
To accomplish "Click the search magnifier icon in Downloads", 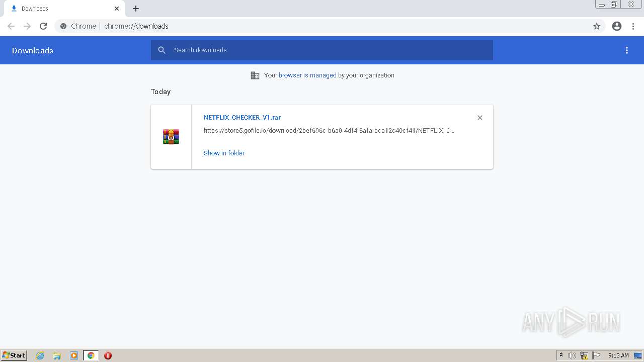I will tap(162, 50).
